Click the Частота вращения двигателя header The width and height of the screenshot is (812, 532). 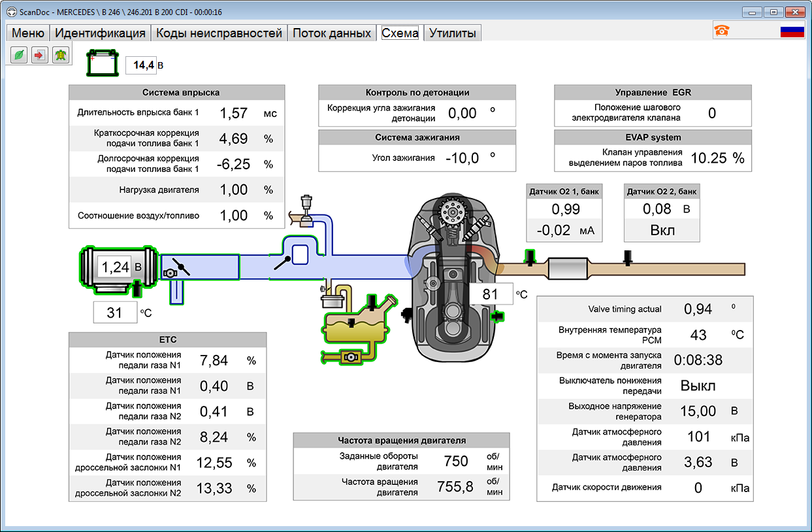point(402,441)
